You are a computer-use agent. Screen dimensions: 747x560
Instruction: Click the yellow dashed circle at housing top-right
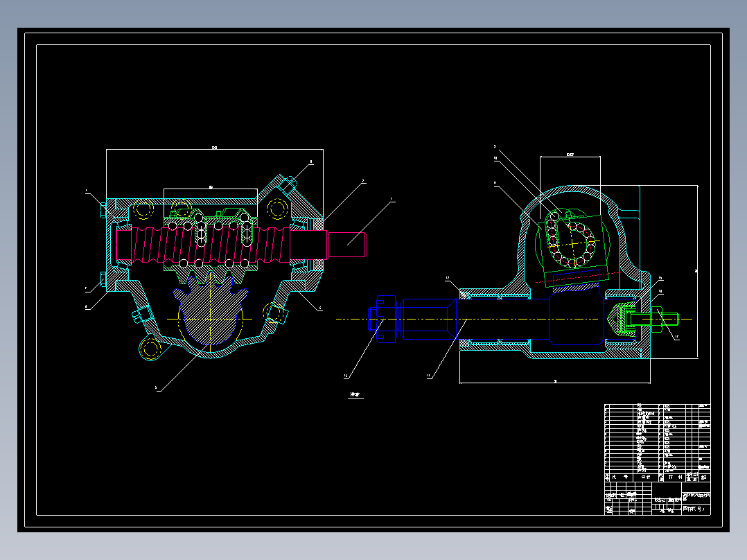coord(276,209)
